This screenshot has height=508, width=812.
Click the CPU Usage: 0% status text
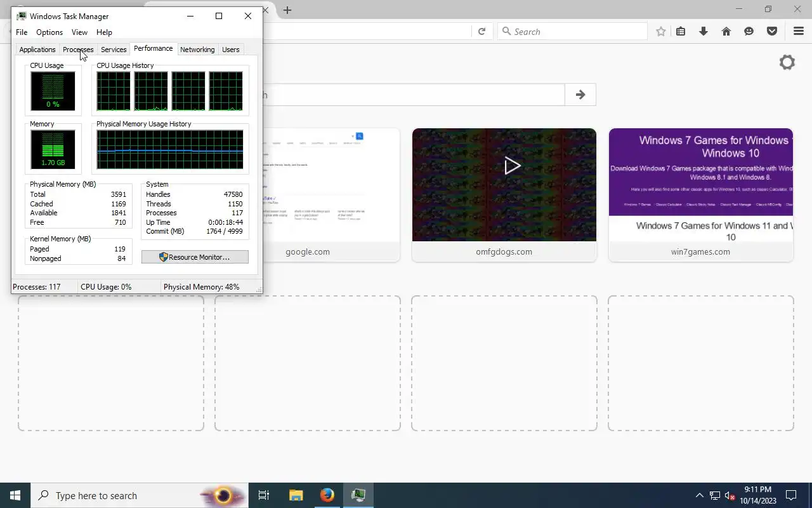tap(106, 287)
